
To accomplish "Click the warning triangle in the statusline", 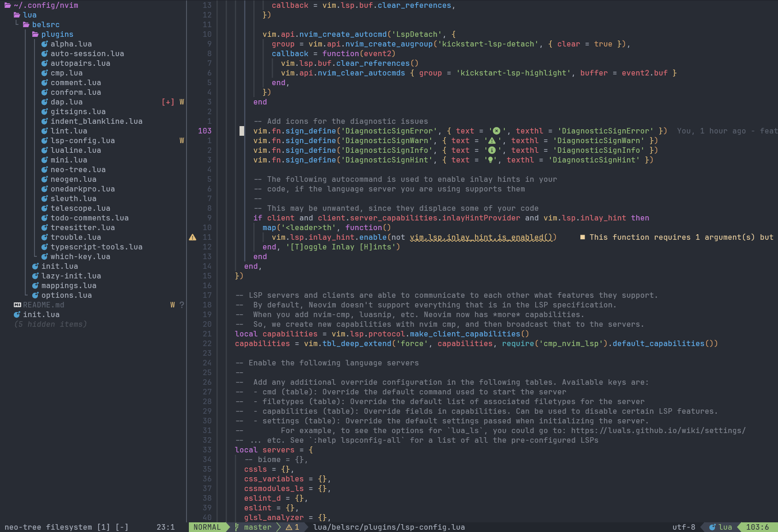I will (289, 527).
